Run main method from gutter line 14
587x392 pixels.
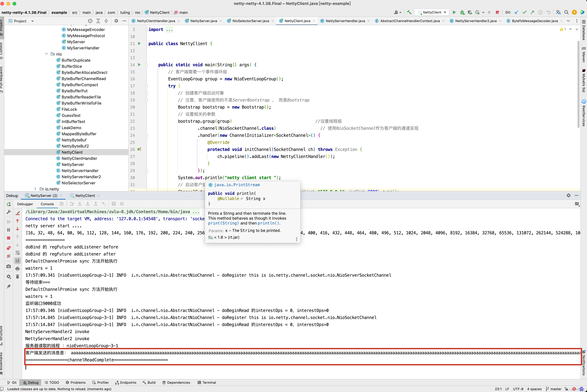click(x=139, y=65)
